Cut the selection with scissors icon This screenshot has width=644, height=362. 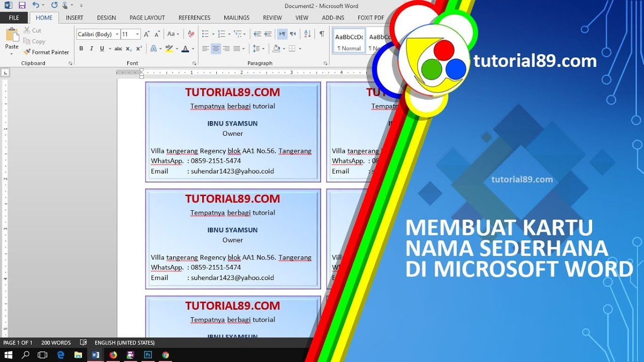[32, 31]
